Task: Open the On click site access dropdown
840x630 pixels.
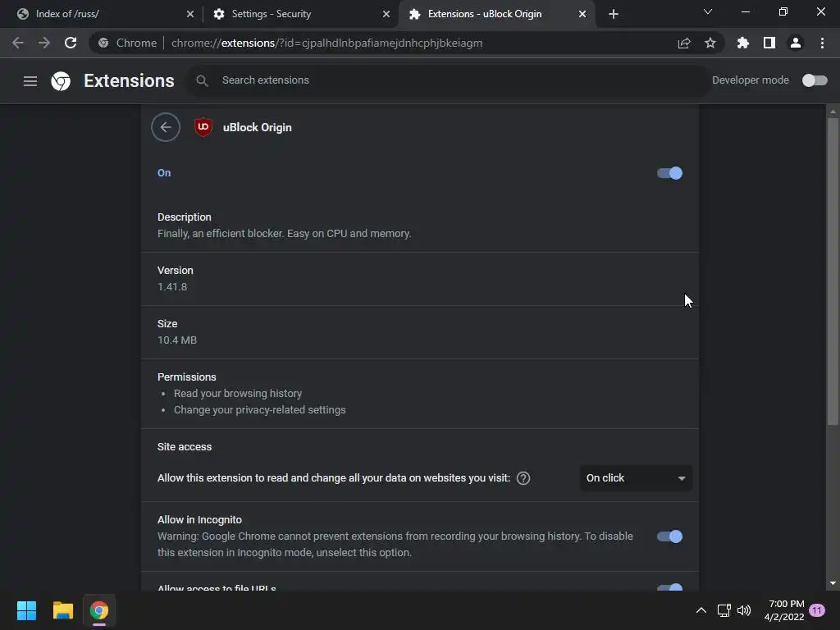Action: (636, 478)
